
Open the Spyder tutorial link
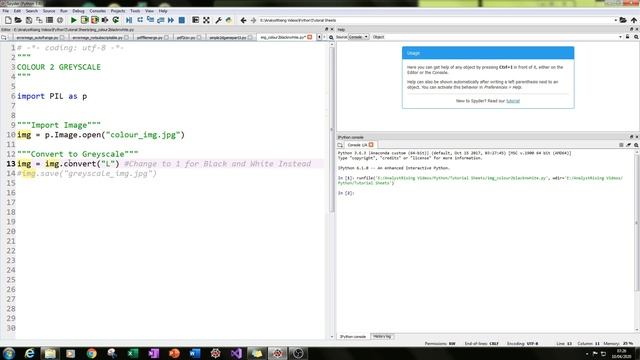513,101
